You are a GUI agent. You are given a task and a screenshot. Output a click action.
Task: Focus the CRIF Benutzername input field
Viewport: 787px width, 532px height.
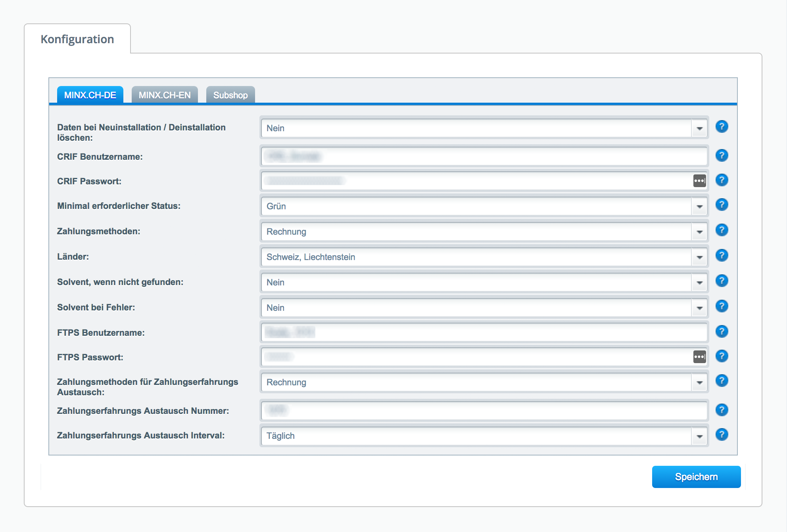484,156
